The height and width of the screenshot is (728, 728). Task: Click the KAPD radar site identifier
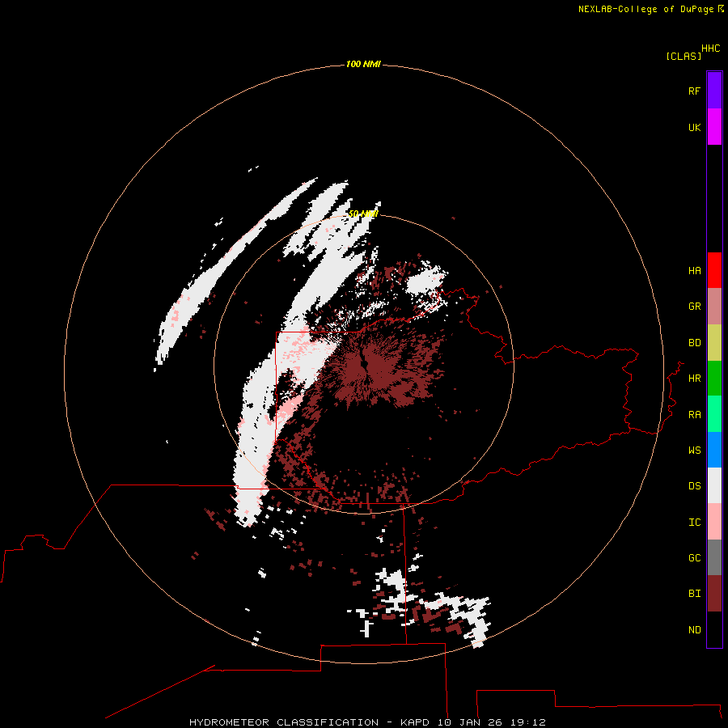(416, 722)
